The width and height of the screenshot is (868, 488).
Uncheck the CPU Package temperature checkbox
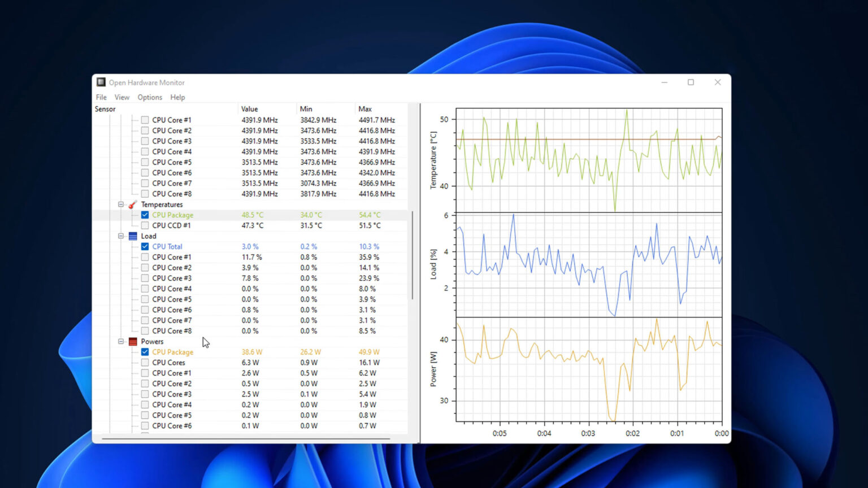point(145,215)
